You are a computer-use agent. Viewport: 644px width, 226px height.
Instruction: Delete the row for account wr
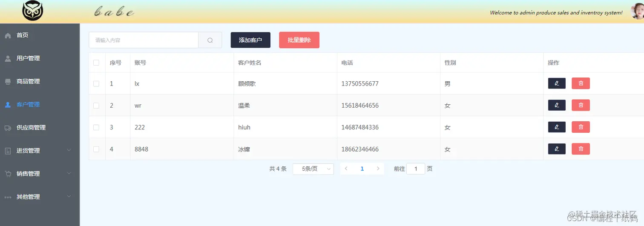[581, 105]
